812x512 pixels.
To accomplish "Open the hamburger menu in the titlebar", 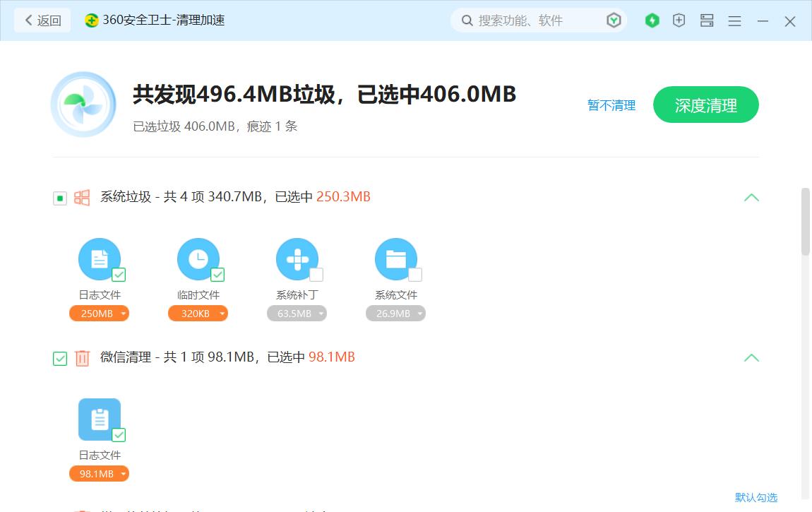I will pyautogui.click(x=734, y=20).
